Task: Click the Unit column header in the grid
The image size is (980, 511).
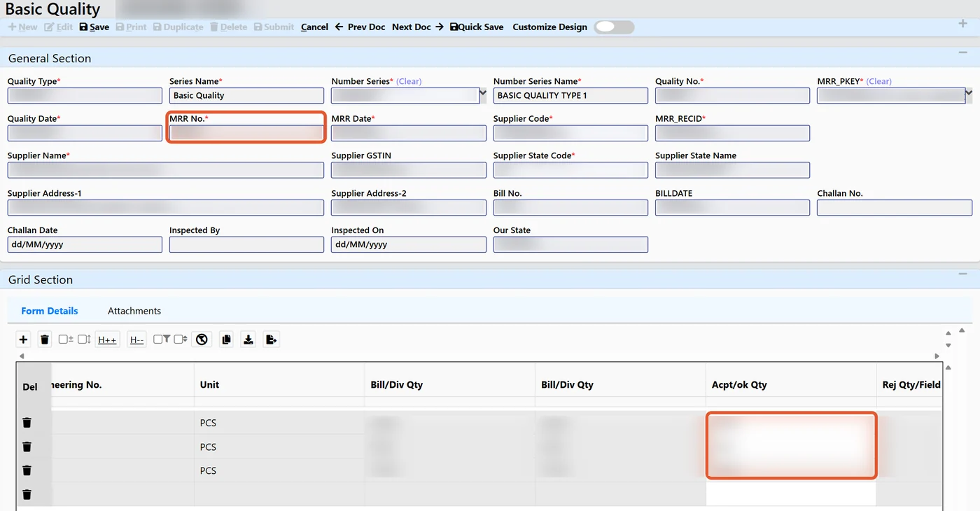Action: [x=209, y=384]
